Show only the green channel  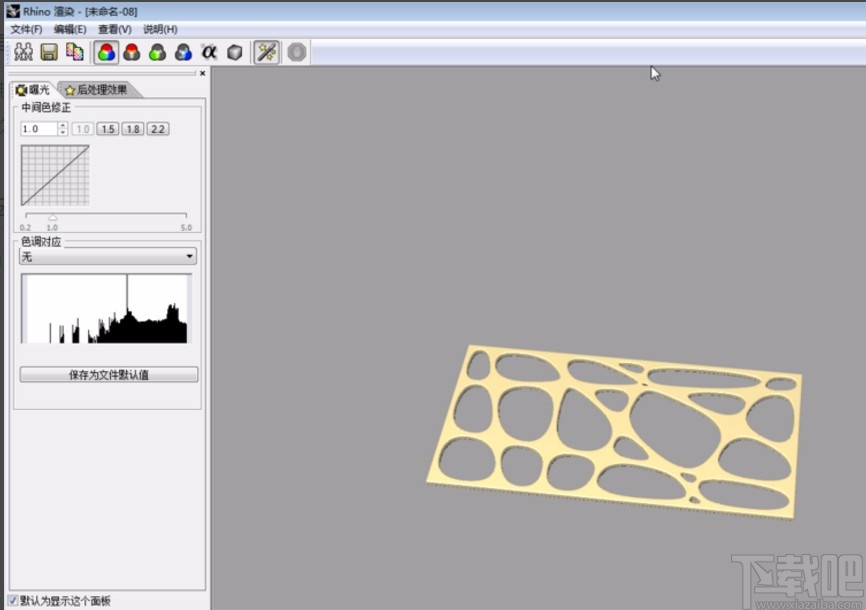pyautogui.click(x=157, y=52)
